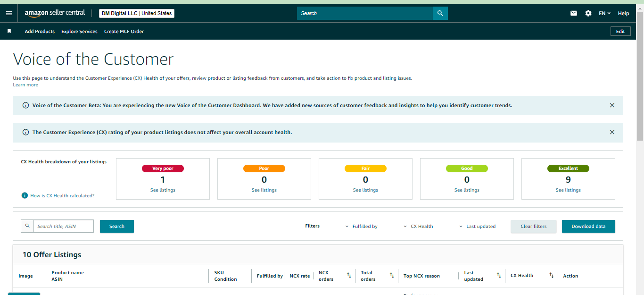See listings under Very poor
This screenshot has width=644, height=295.
163,190
